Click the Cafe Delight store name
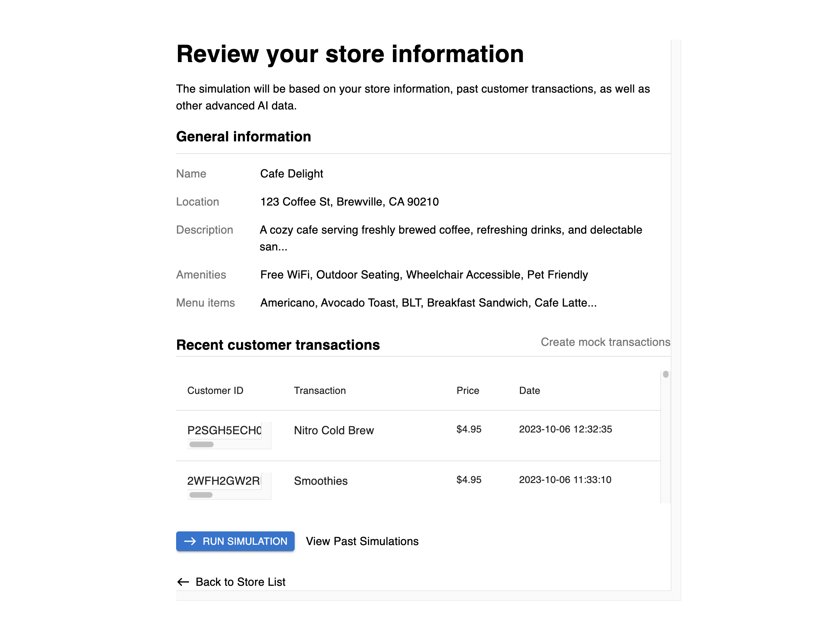The width and height of the screenshot is (830, 644). click(292, 174)
